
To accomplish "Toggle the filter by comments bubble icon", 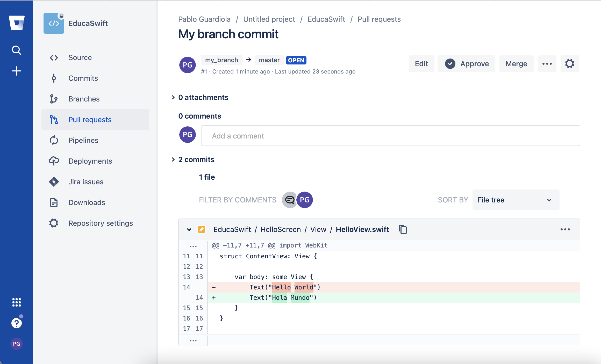I will click(x=290, y=200).
